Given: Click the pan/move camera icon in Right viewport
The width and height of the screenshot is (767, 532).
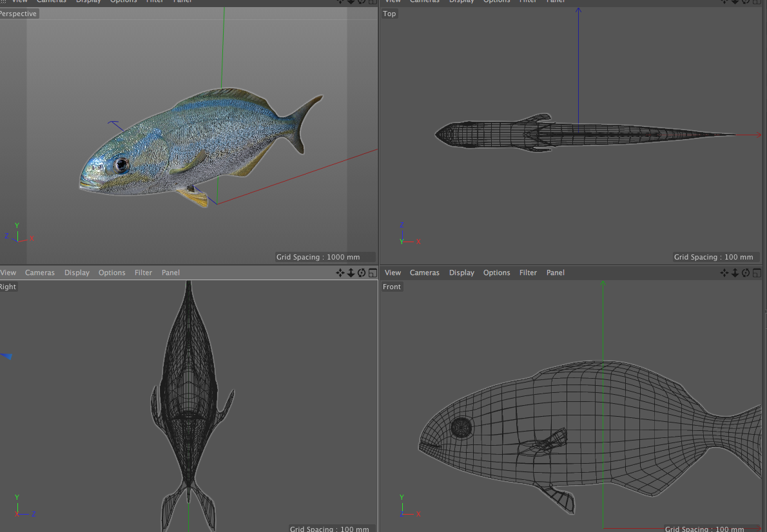Looking at the screenshot, I should pos(340,273).
